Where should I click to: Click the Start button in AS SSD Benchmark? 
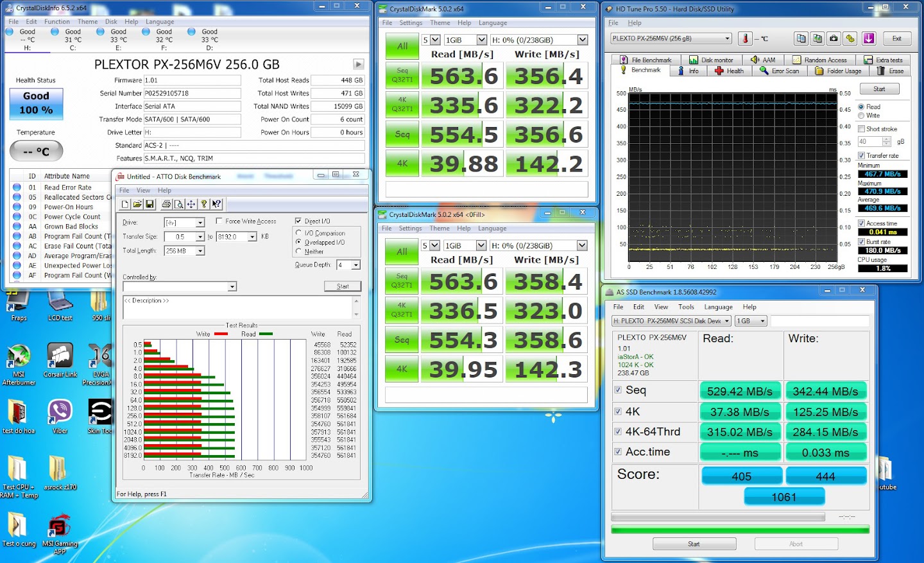coord(694,544)
